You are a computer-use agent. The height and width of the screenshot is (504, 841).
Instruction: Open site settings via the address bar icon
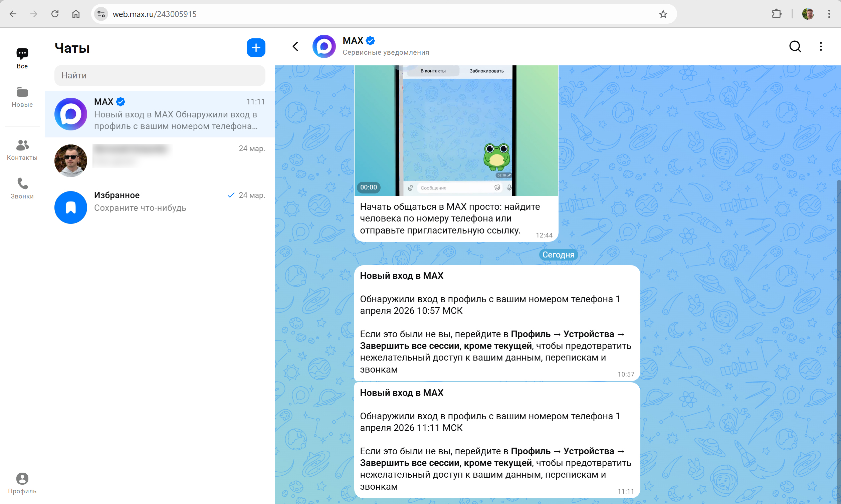coord(100,14)
